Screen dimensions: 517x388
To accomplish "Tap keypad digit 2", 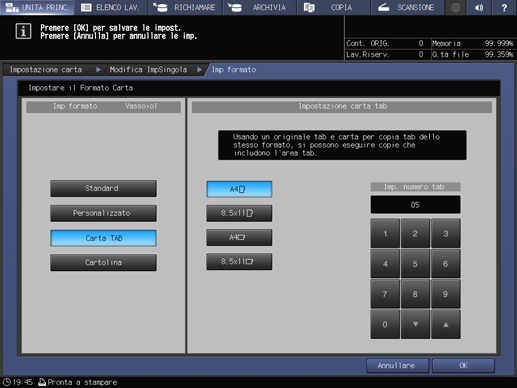I will 415,233.
